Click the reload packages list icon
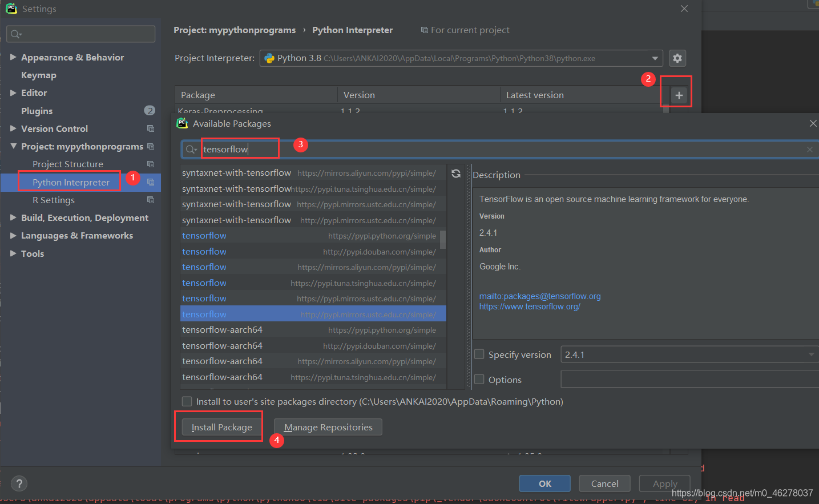The width and height of the screenshot is (819, 504). (456, 174)
